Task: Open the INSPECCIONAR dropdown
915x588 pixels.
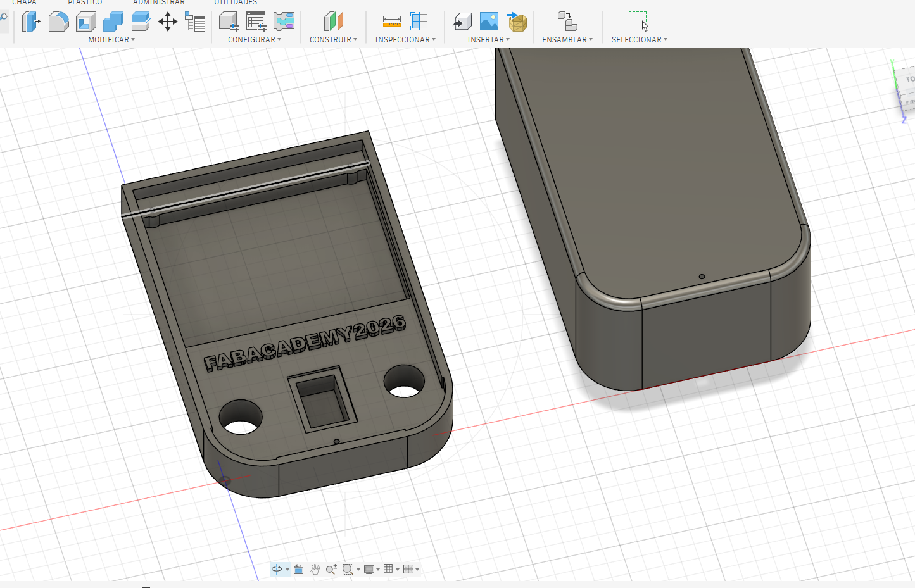Action: tap(405, 39)
